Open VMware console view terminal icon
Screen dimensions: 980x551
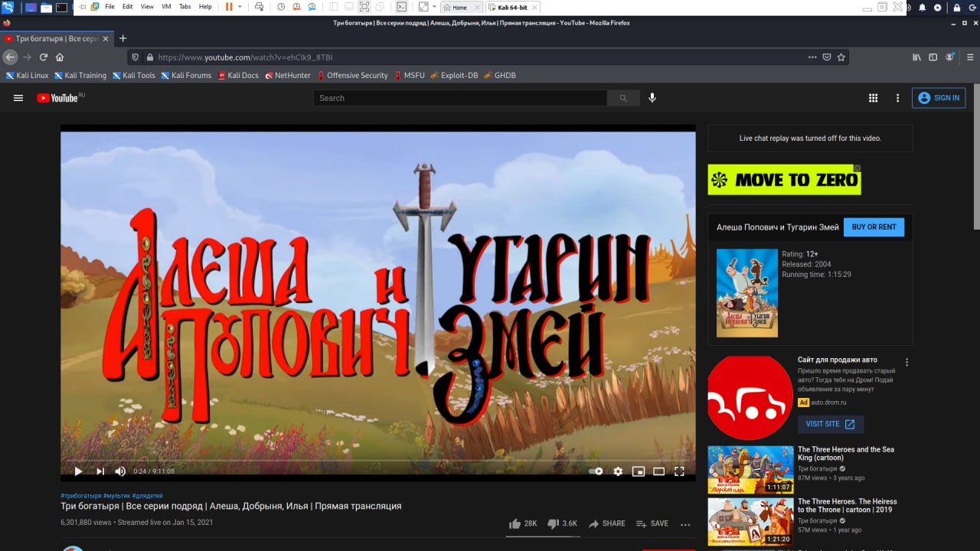(402, 7)
